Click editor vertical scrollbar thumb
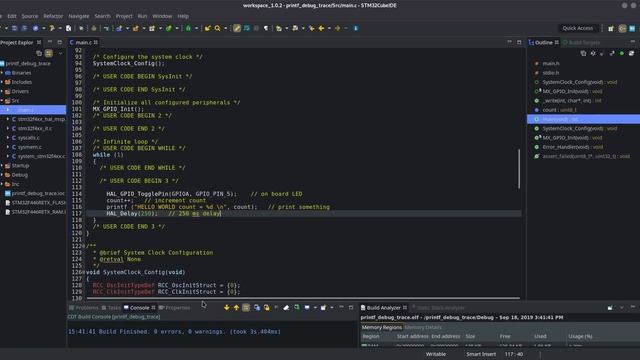This screenshot has width=640, height=360. click(519, 168)
